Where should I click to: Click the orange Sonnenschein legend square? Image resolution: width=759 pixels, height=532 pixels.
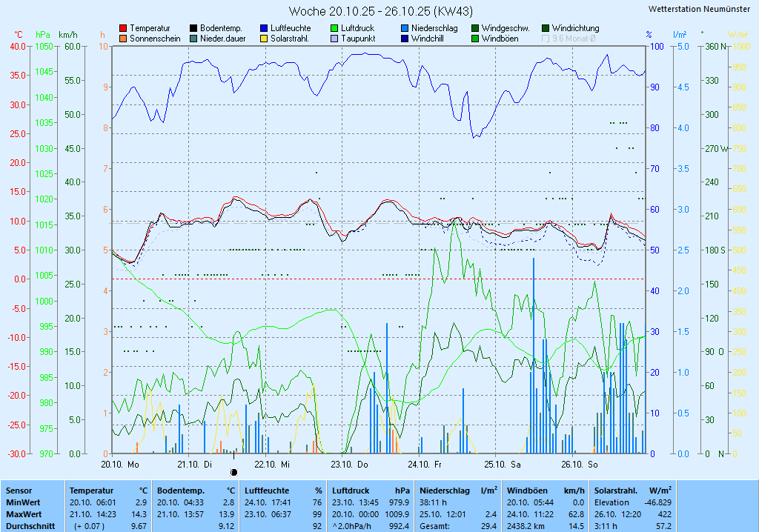tap(123, 39)
